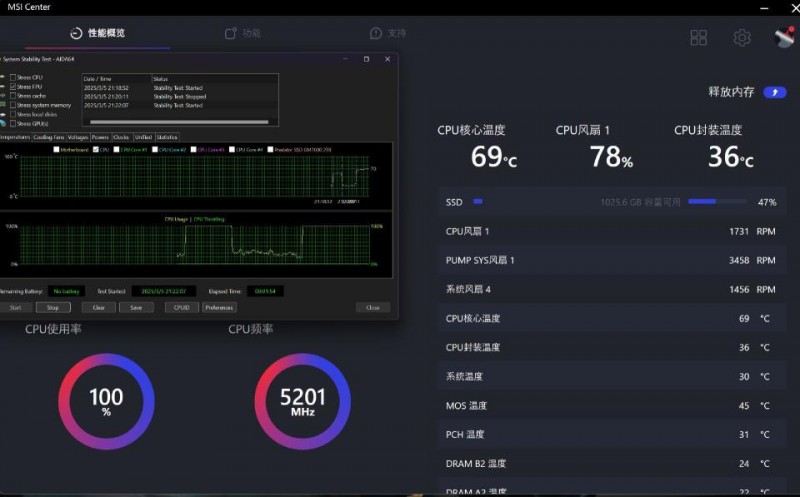The image size is (800, 497).
Task: Click the PUMP SYS风扇 1 row
Action: [x=611, y=260]
